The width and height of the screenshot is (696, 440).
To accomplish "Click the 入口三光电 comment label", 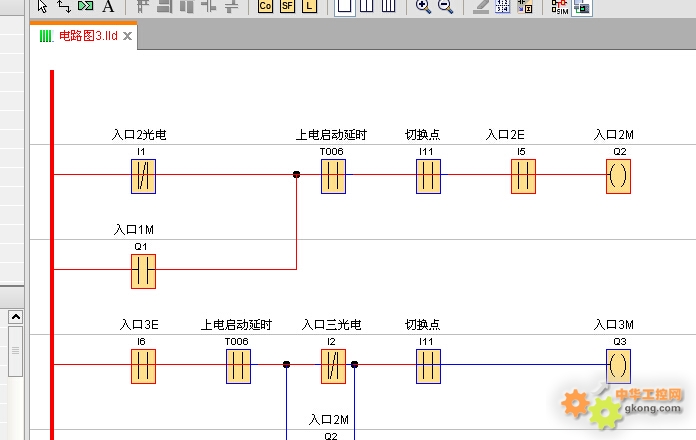I will (x=331, y=325).
